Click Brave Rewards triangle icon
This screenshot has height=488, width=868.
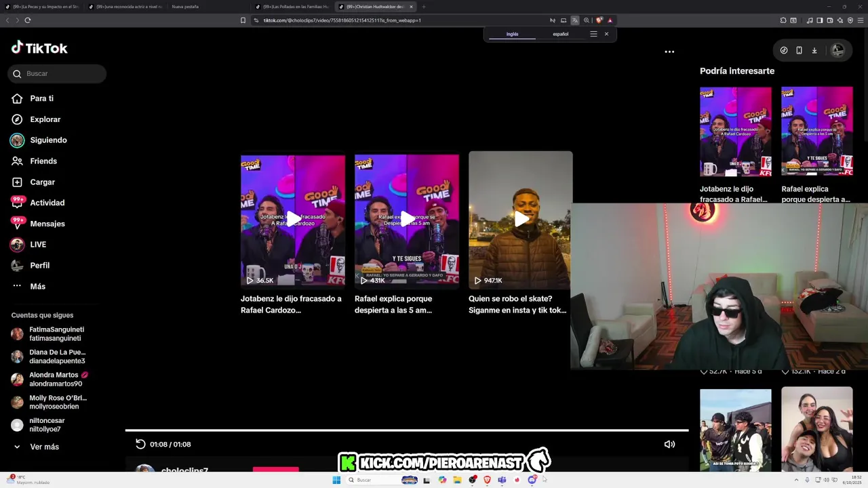[x=610, y=20]
